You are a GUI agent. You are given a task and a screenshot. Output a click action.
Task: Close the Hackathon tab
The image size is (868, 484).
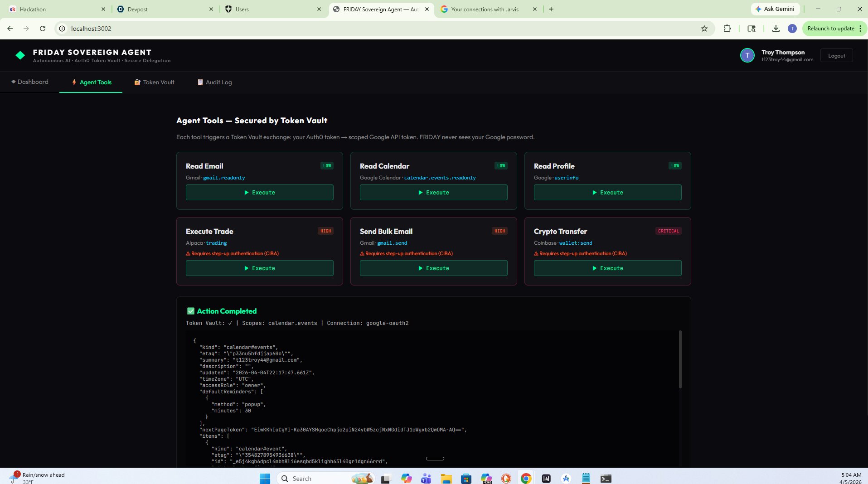click(103, 9)
